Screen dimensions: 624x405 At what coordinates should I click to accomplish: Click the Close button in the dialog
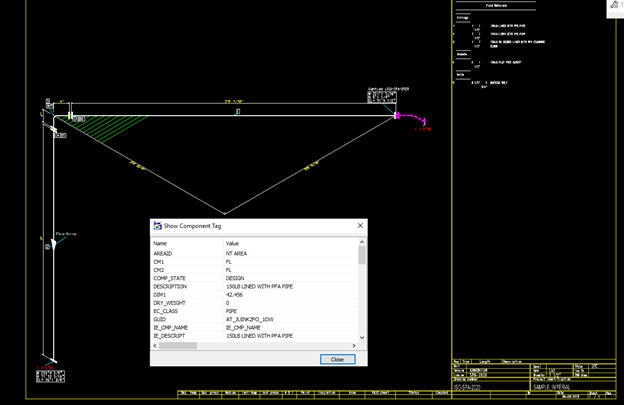click(337, 359)
